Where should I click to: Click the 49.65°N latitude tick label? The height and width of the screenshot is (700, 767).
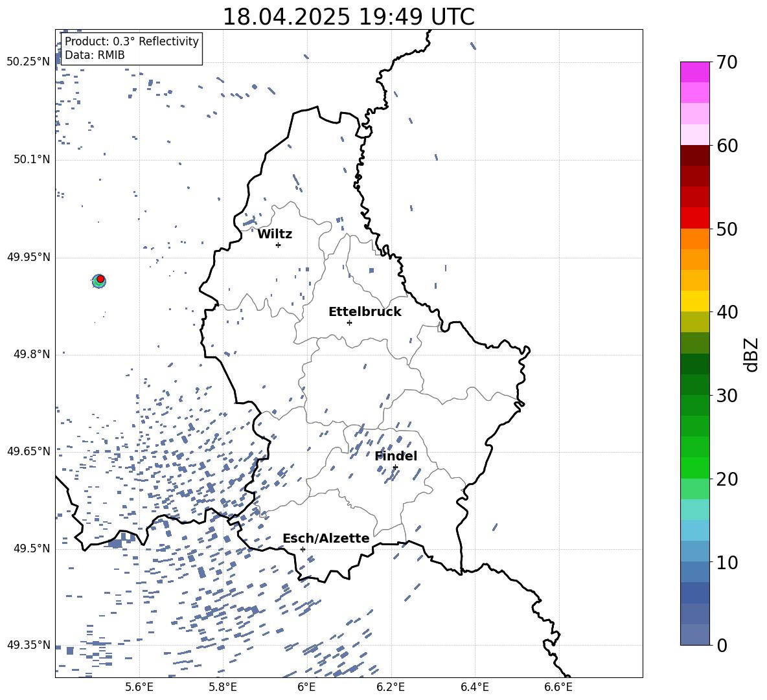point(29,451)
